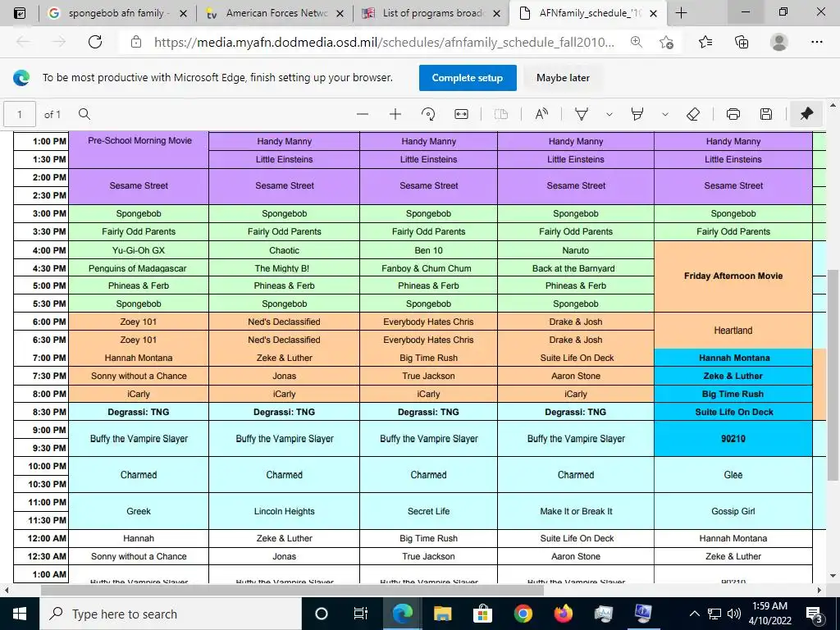The width and height of the screenshot is (840, 630).
Task: Expand Draw tool options dropdown
Action: pyautogui.click(x=609, y=114)
